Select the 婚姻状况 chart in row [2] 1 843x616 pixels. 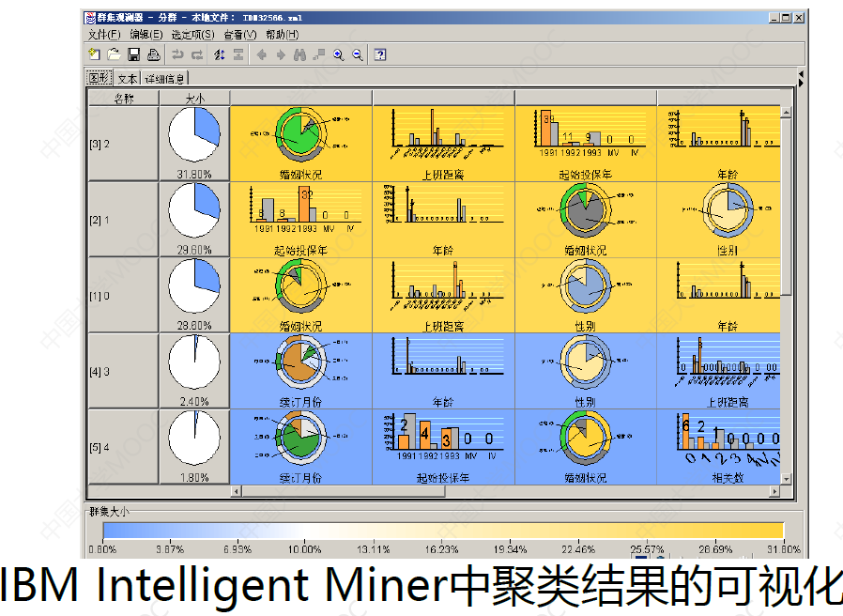click(x=586, y=220)
